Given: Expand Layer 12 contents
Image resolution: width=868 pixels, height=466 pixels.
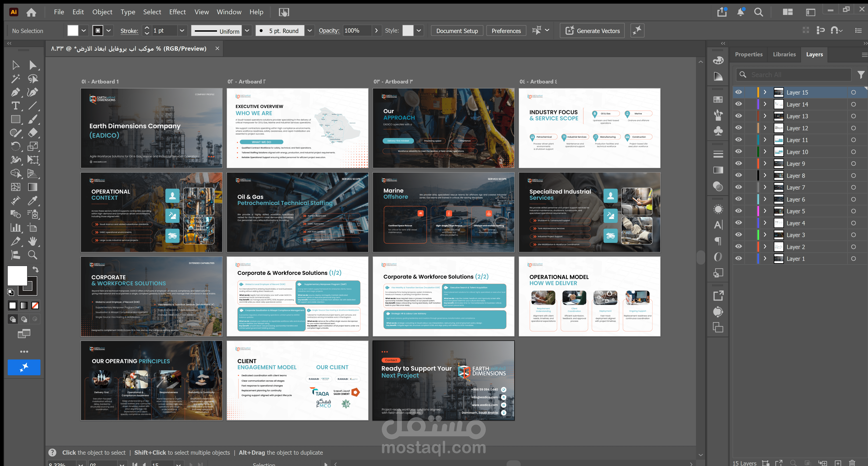Looking at the screenshot, I should (765, 128).
